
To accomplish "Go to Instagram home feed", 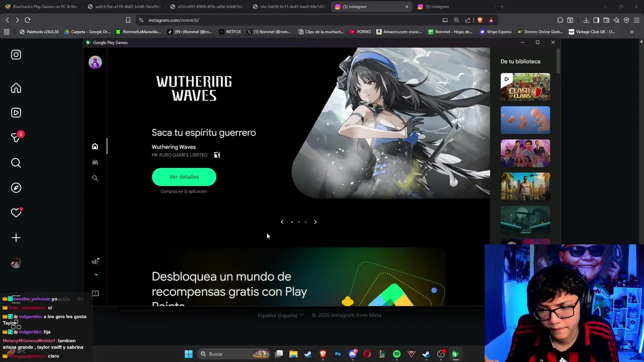I will pyautogui.click(x=16, y=88).
